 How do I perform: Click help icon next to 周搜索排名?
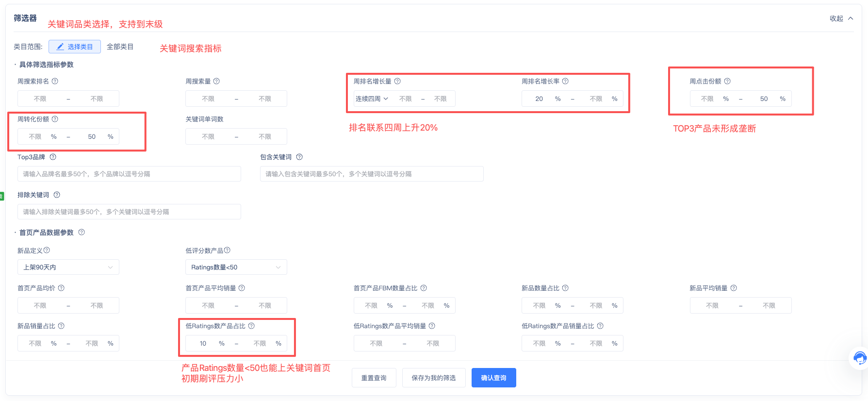[x=55, y=81]
